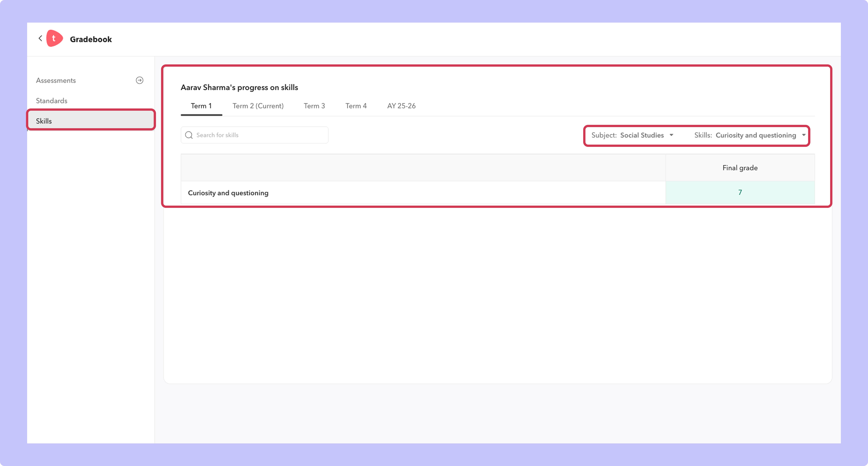Click the Aarav Sharma's progress on skills heading
This screenshot has width=868, height=466.
pyautogui.click(x=239, y=88)
